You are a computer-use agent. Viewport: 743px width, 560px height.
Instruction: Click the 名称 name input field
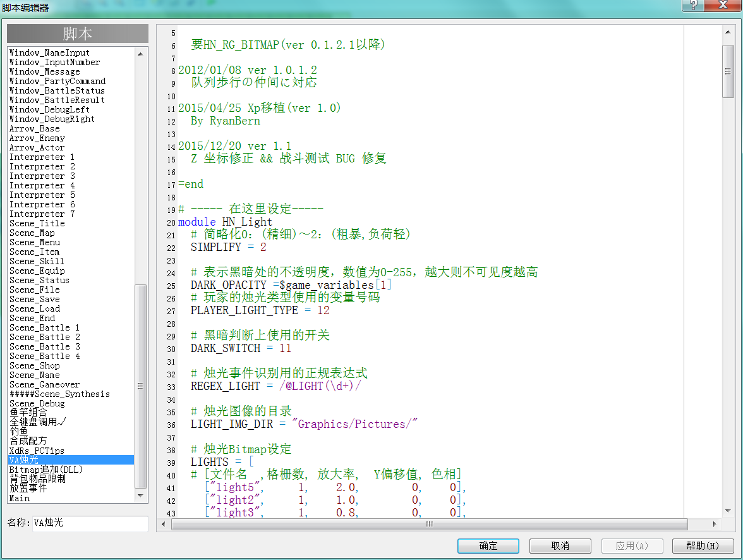tap(90, 523)
